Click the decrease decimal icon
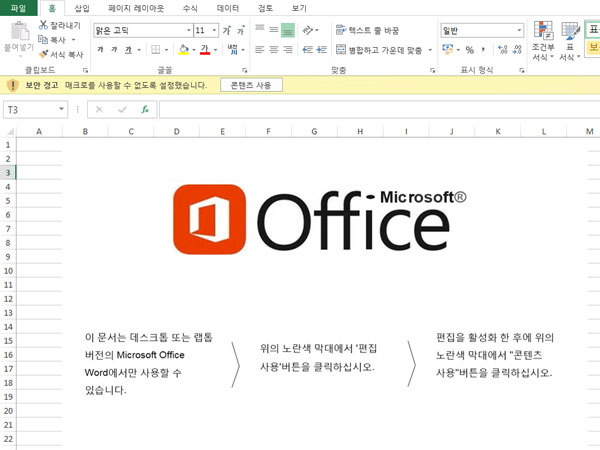Screen dimensions: 600x450 pos(517,49)
